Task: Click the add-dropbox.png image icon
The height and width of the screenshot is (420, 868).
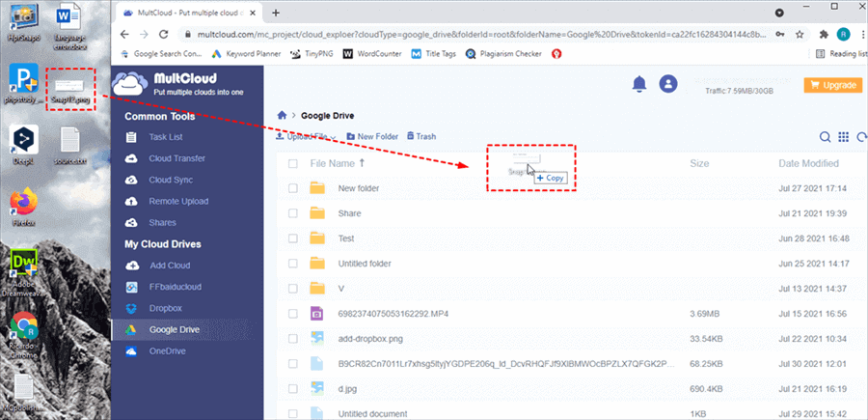Action: pyautogui.click(x=316, y=339)
